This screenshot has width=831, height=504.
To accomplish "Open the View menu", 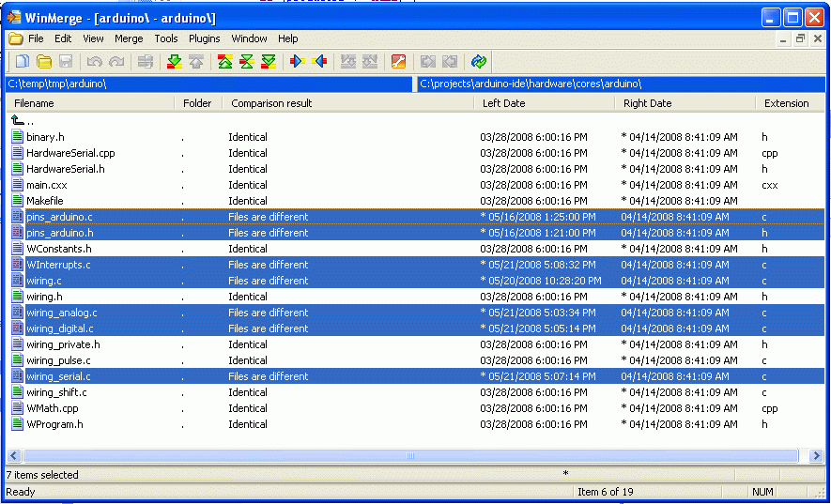I will pyautogui.click(x=93, y=38).
